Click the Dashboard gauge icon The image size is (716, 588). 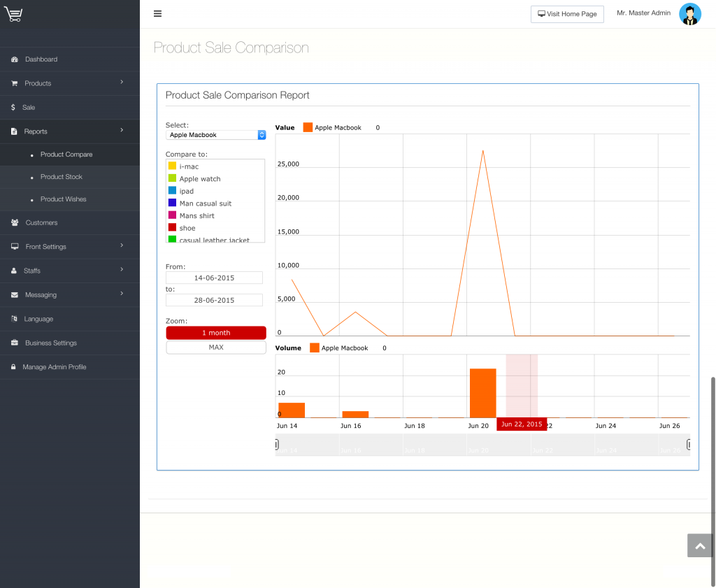pyautogui.click(x=15, y=59)
